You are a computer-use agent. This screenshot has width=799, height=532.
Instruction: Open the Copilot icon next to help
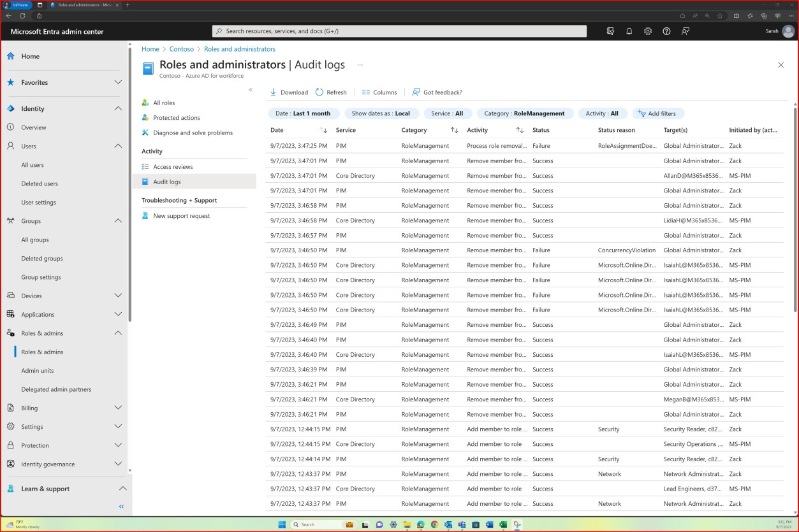coord(684,31)
